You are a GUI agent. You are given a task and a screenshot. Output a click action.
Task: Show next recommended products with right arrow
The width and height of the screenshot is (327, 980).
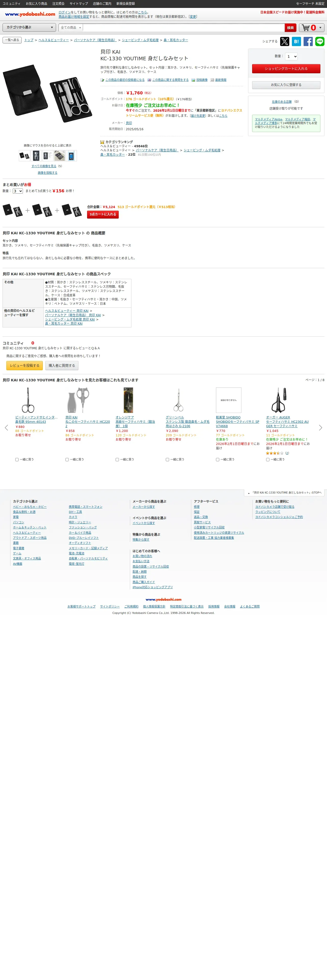tap(321, 428)
